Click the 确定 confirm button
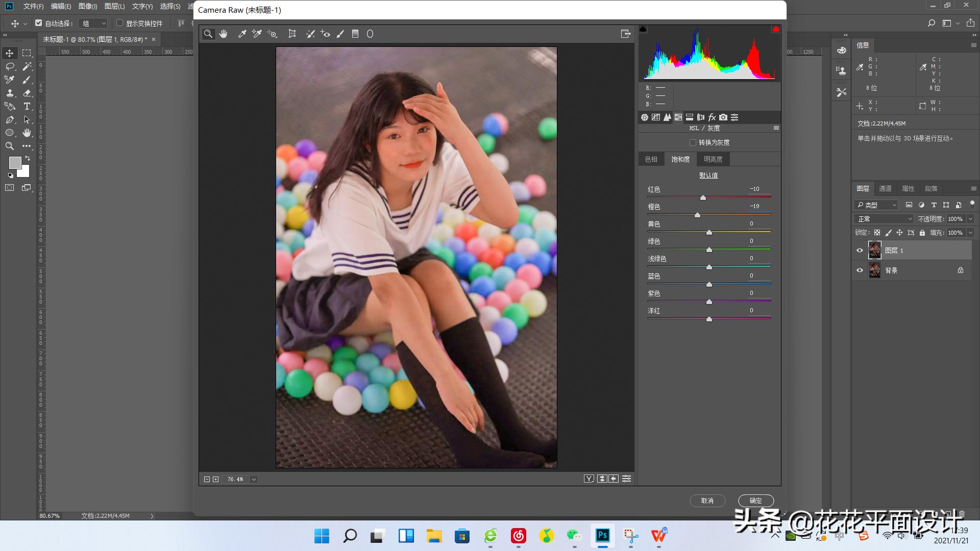The height and width of the screenshot is (551, 980). pyautogui.click(x=755, y=500)
